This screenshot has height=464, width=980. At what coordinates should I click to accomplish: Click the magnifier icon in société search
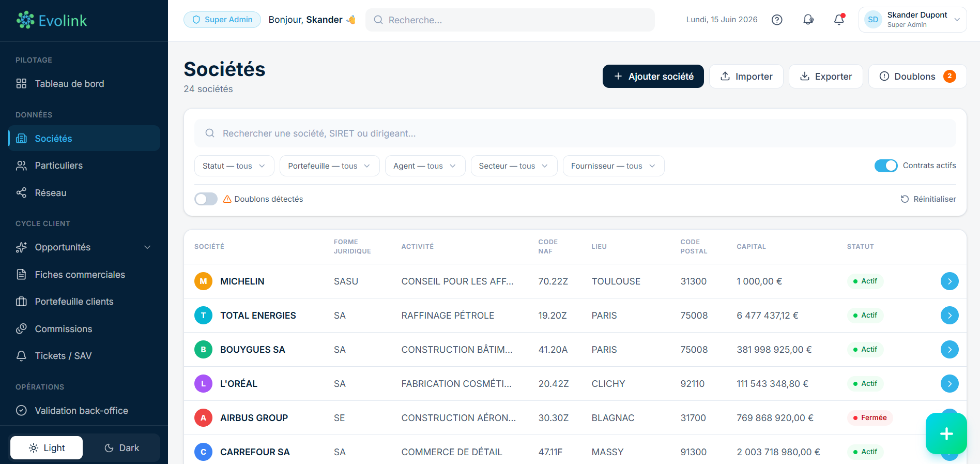click(210, 133)
